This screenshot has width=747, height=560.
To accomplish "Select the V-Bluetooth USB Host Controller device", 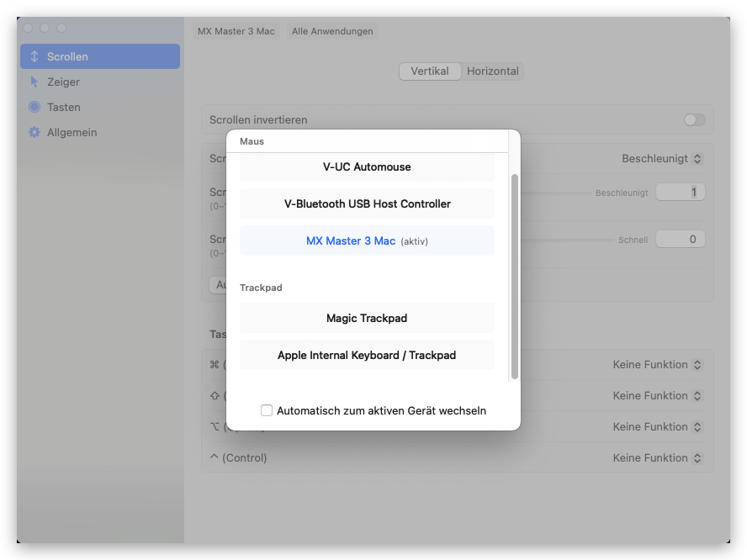I will (x=367, y=203).
